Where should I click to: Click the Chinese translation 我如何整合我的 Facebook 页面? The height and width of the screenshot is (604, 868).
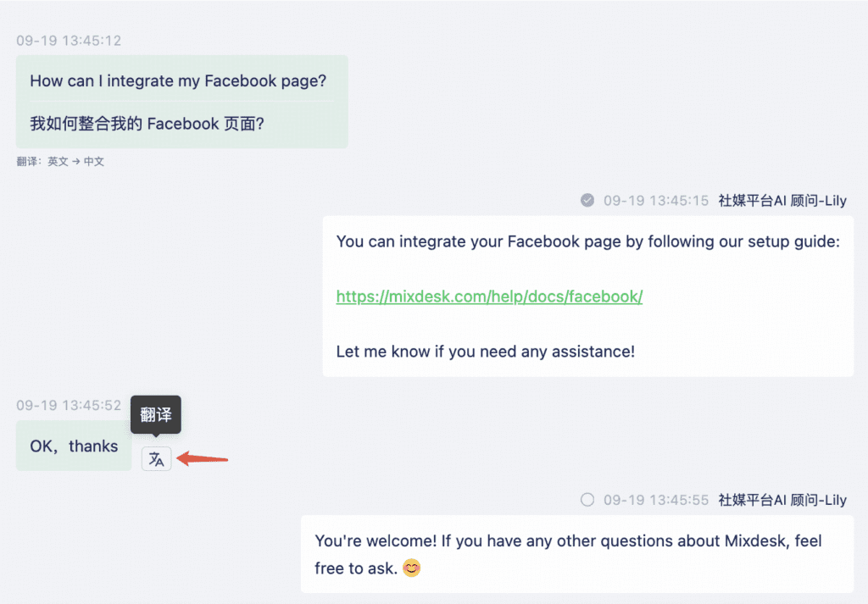click(x=147, y=124)
